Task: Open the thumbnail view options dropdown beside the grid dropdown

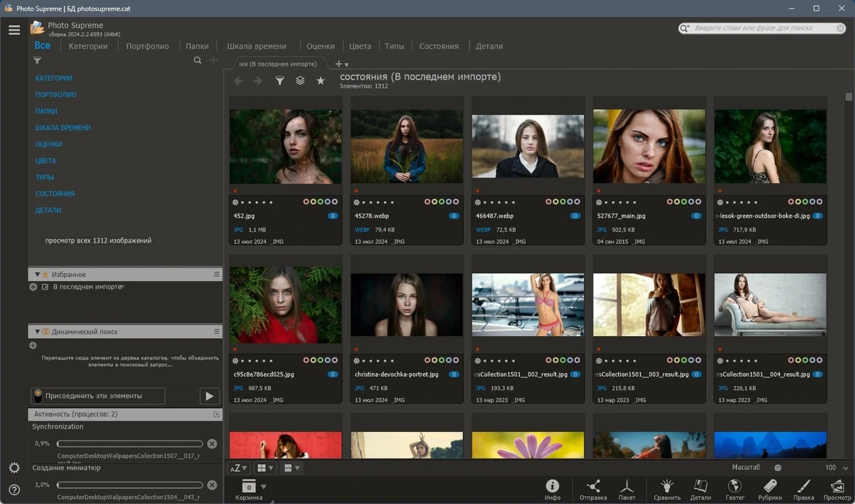Action: (x=292, y=468)
